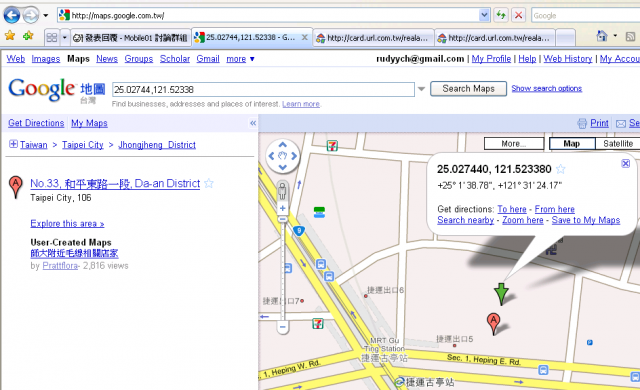Switch to the Mobile01 browser tab

click(130, 38)
